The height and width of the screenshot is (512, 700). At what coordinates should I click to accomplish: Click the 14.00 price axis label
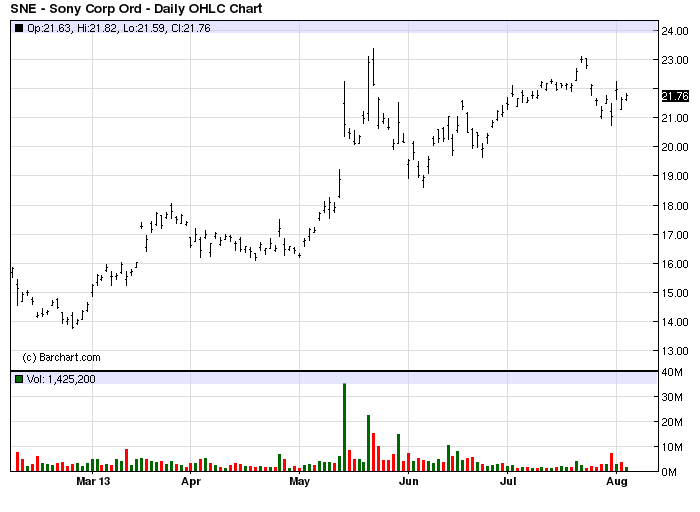tap(675, 322)
